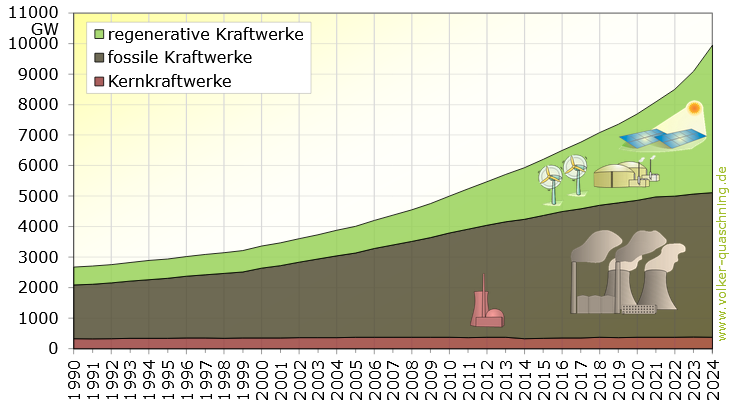Click the red Kernkraftwerke legend swatch

tap(98, 81)
